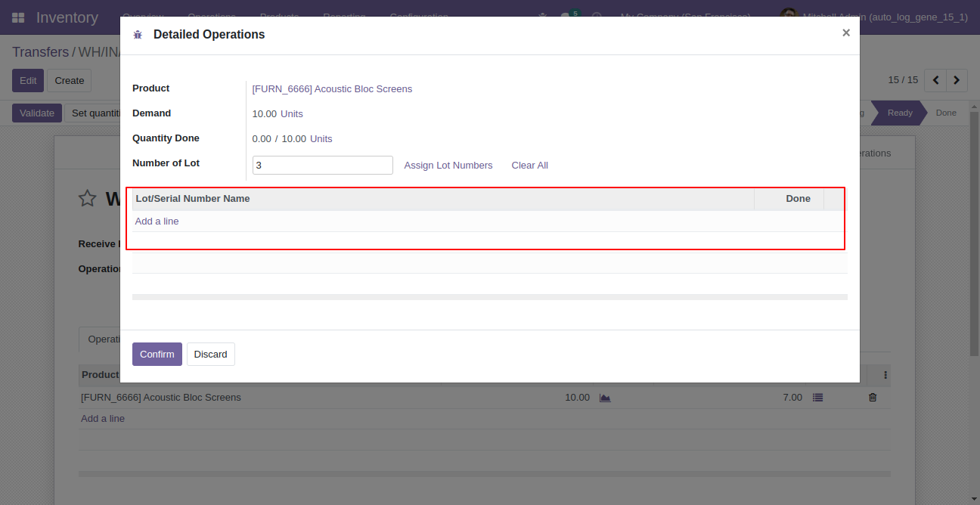980x505 pixels.
Task: Click Assign Lot Numbers
Action: (448, 166)
